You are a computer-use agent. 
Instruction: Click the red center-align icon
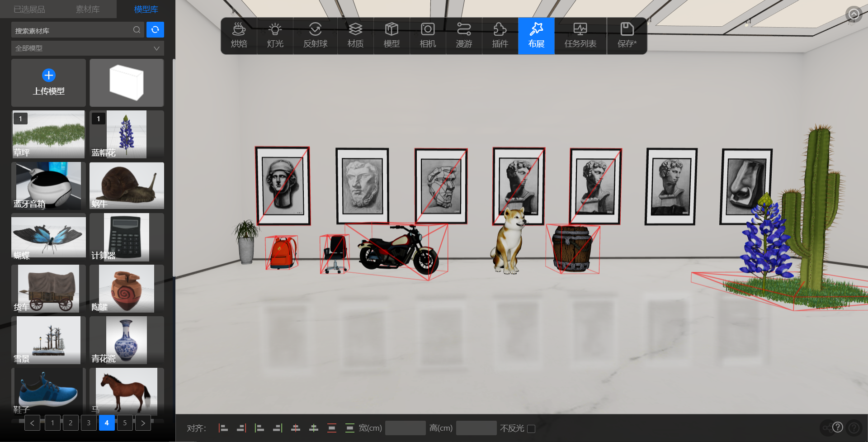(x=296, y=428)
